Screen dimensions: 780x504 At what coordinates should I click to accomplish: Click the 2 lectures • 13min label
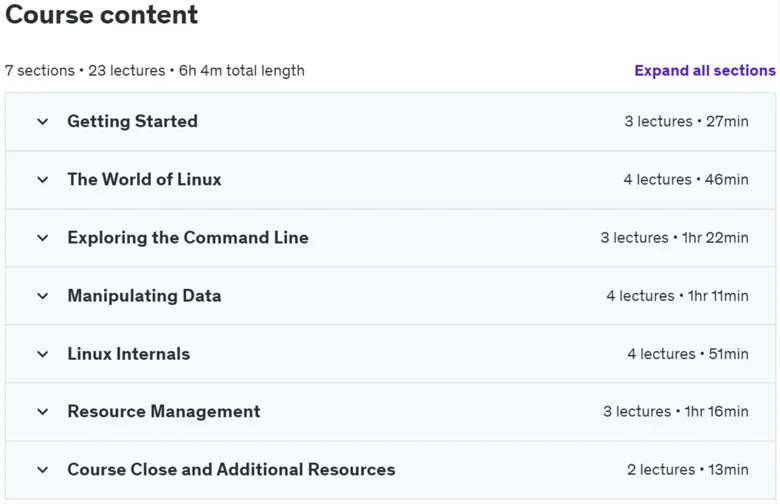[x=687, y=470]
